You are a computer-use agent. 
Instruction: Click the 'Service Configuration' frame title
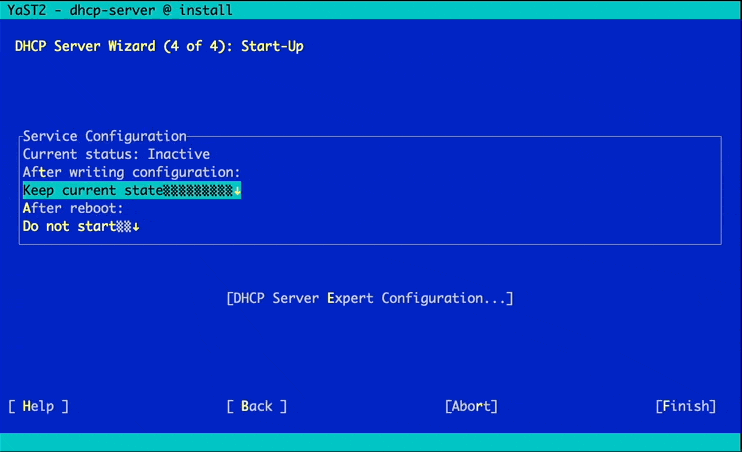click(x=104, y=136)
